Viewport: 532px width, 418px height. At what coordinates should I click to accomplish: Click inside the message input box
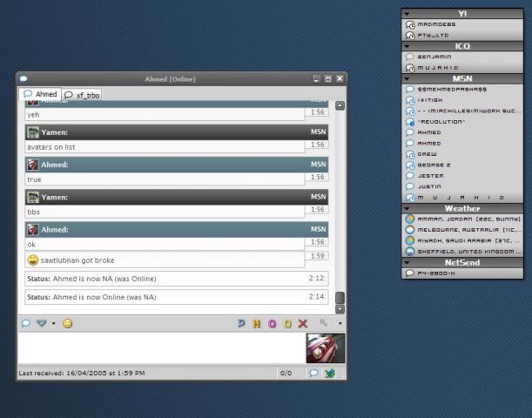162,348
